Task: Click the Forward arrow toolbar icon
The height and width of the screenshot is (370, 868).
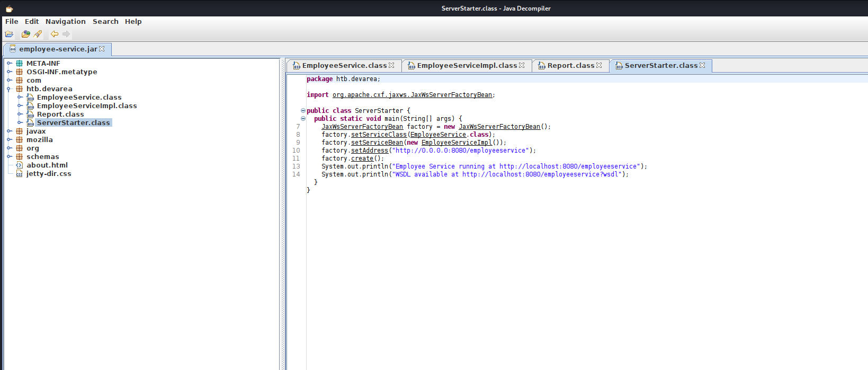Action: [x=66, y=34]
